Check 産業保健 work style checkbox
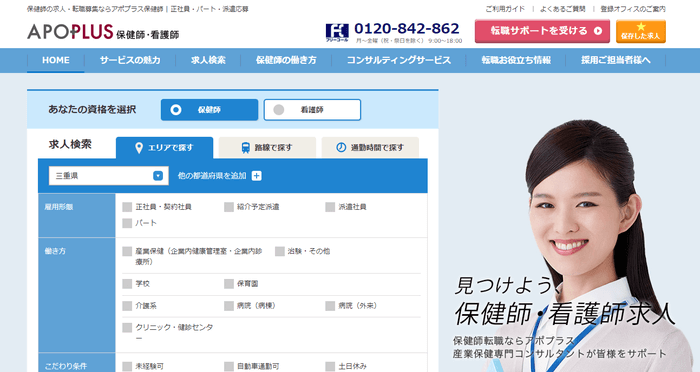 127,251
